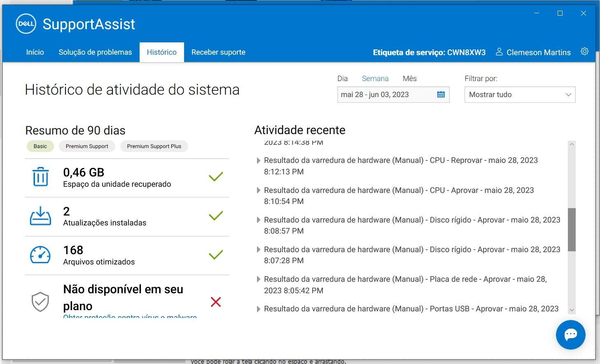Viewport: 600px width, 364px height.
Task: Expand CPU Aprovar 8:10:54 PM entry
Action: pyautogui.click(x=258, y=190)
